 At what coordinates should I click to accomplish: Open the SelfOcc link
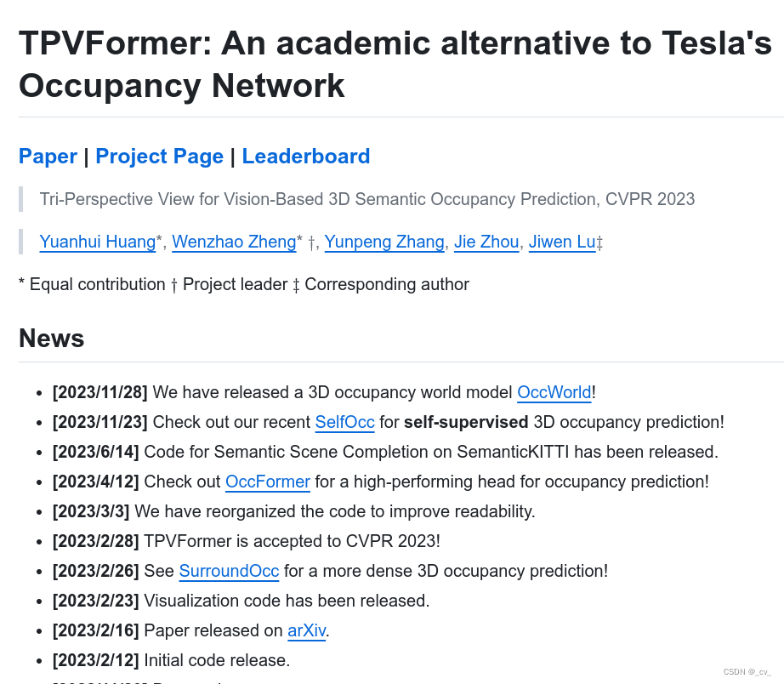click(x=344, y=422)
